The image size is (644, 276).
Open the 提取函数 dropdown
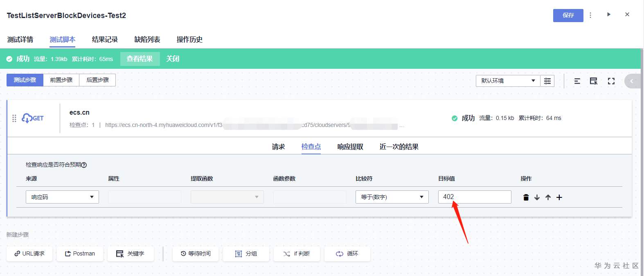[227, 197]
